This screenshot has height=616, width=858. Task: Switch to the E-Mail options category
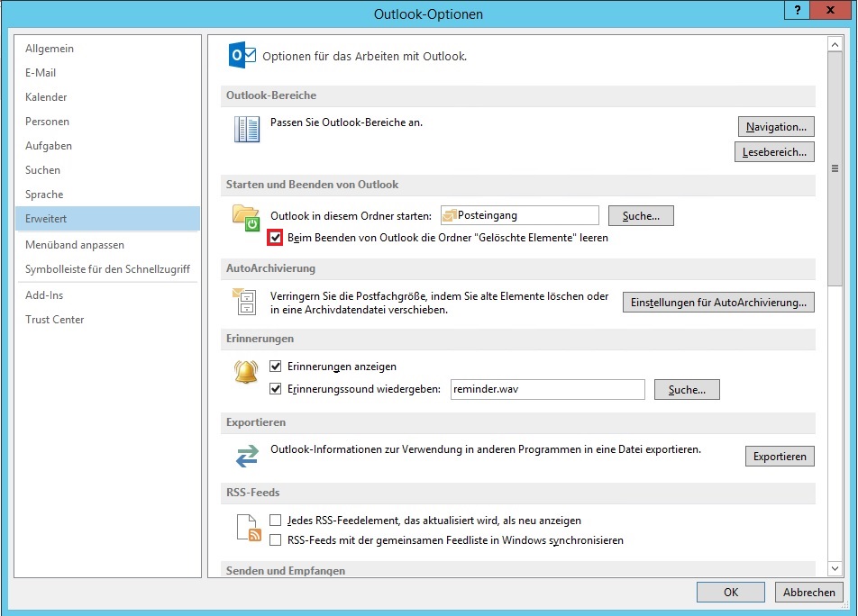pyautogui.click(x=107, y=73)
